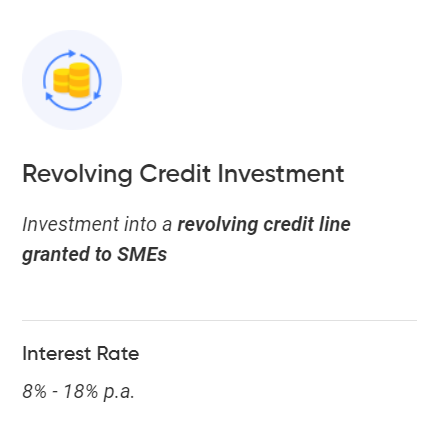Image resolution: width=439 pixels, height=424 pixels.
Task: Click the "p.a." text after the rate
Action: click(119, 392)
